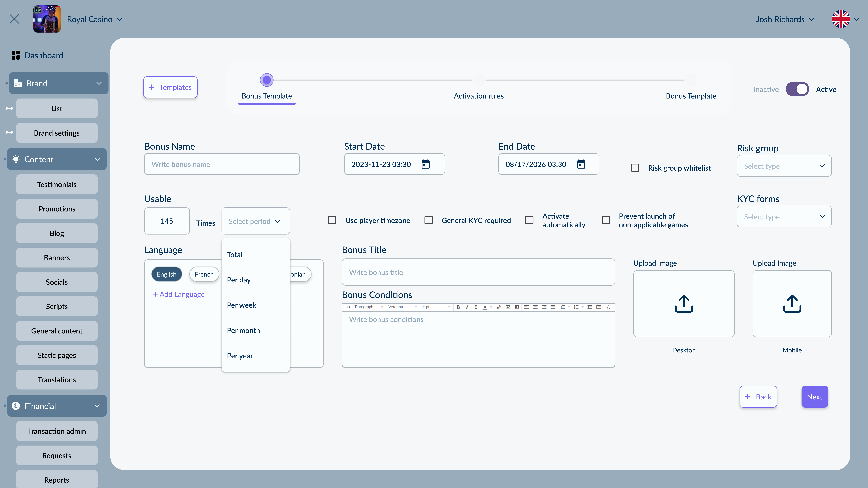Insert a link in bonus conditions
The width and height of the screenshot is (868, 488).
tap(499, 307)
